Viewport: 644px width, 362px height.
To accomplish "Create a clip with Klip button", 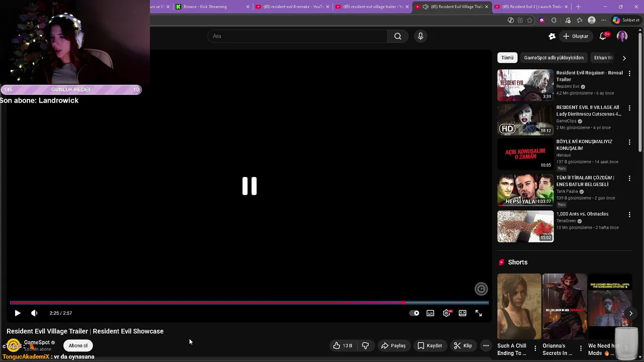I will click(463, 345).
